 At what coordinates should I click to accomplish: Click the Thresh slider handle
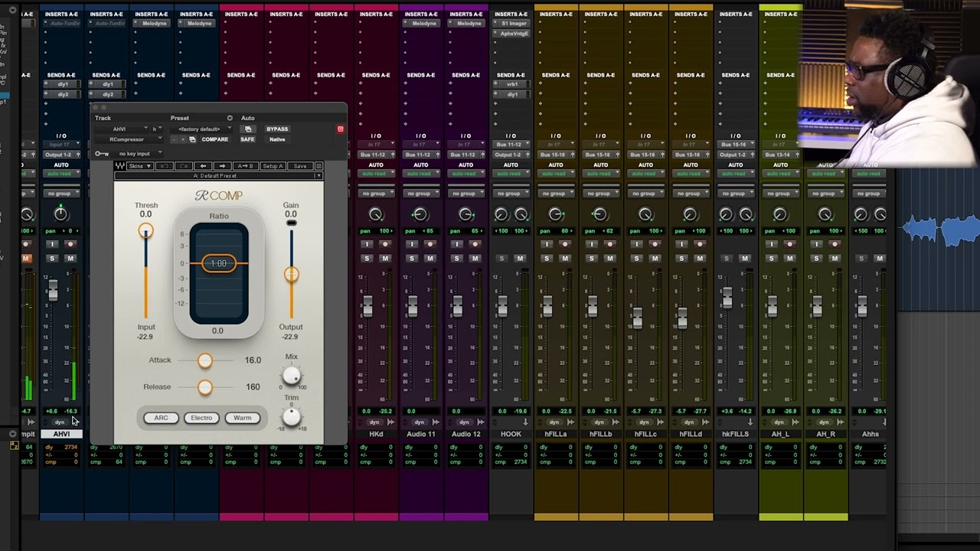click(145, 231)
